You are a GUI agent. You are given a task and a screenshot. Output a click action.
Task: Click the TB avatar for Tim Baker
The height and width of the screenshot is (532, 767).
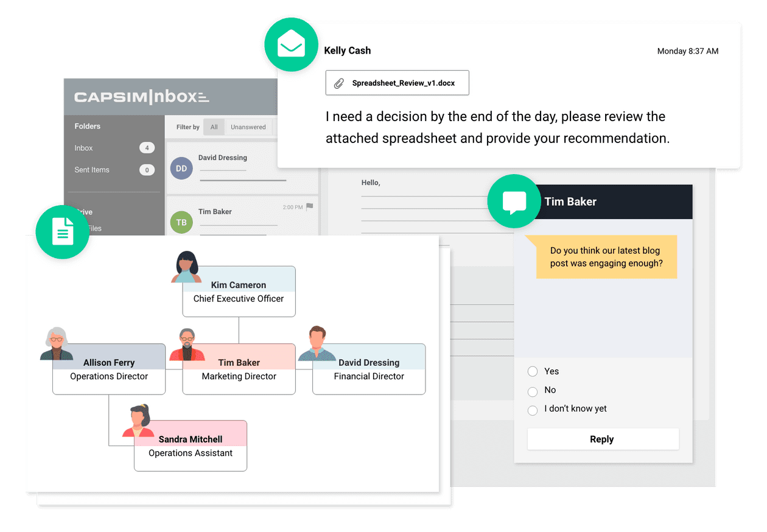click(181, 222)
